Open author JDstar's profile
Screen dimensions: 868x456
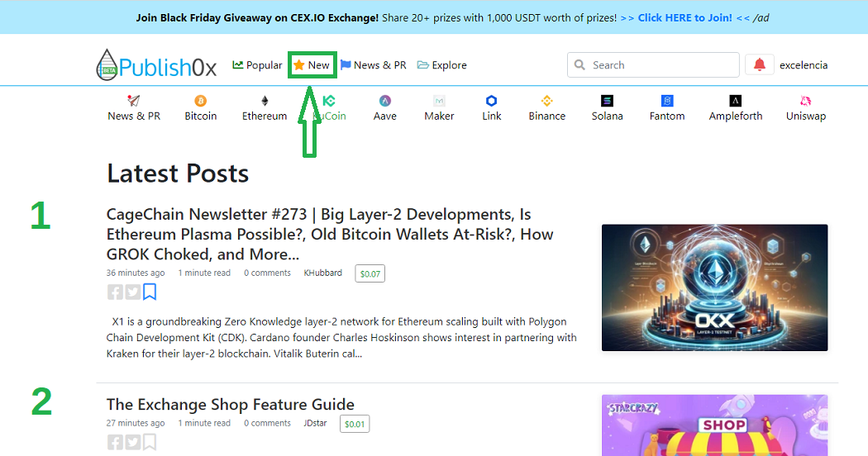click(315, 423)
